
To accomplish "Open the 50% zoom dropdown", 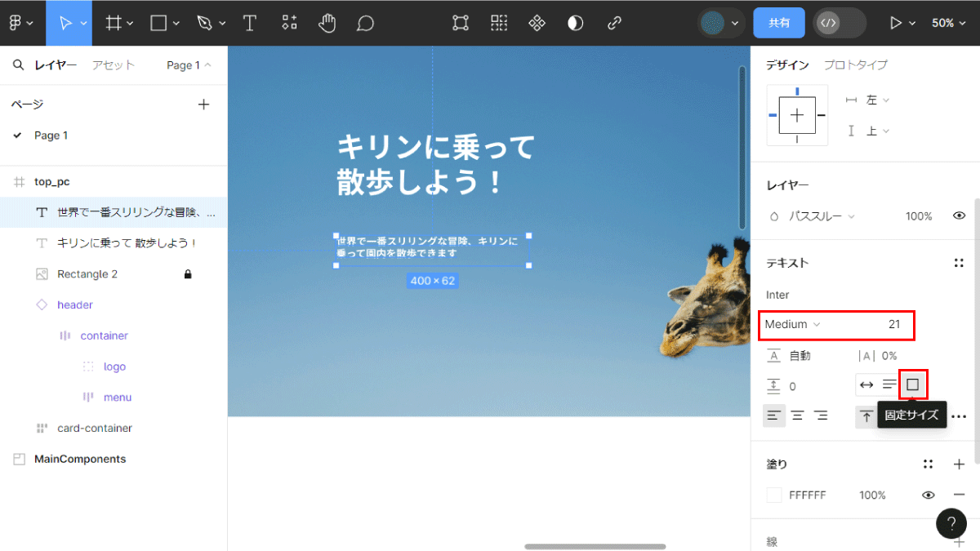I will click(x=948, y=23).
